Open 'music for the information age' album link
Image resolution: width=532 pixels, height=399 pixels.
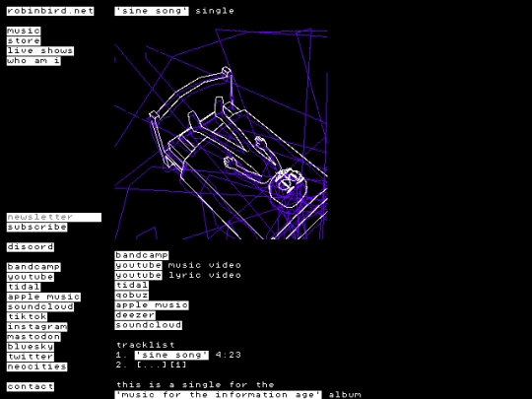click(218, 395)
